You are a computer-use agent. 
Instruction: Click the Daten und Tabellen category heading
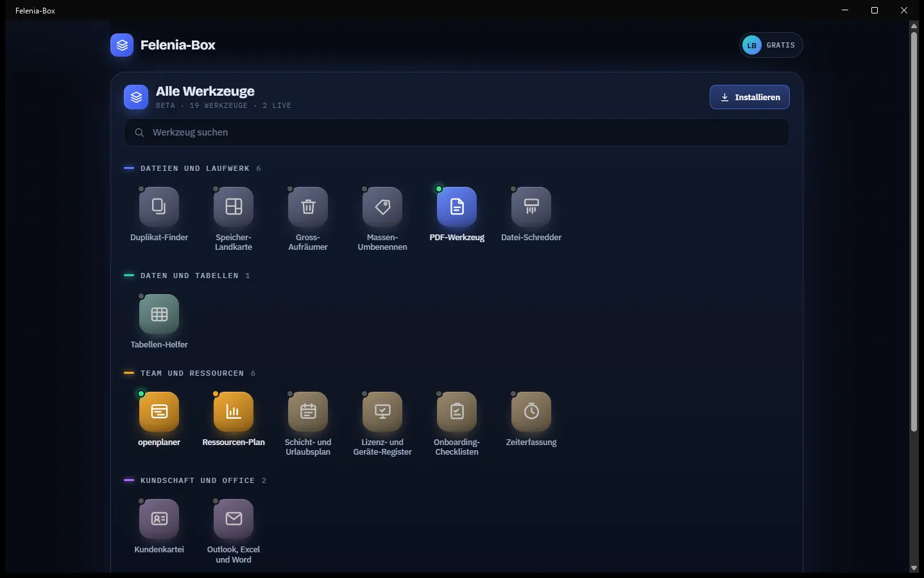pyautogui.click(x=189, y=276)
